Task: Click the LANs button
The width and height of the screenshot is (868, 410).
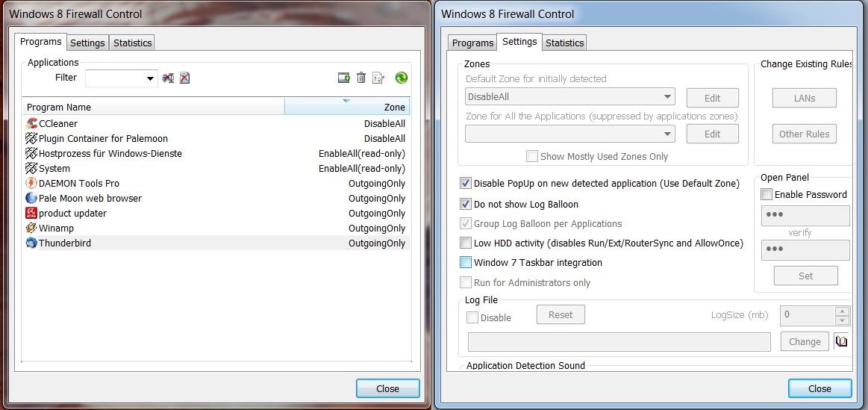Action: 805,98
